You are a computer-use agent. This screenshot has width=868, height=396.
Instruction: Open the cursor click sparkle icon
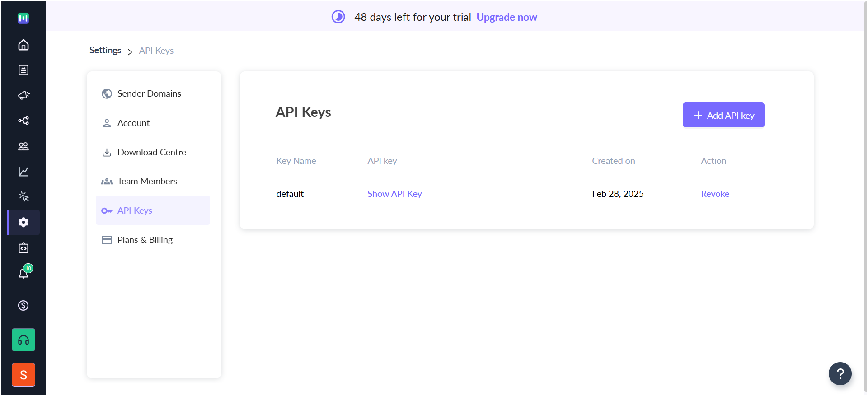(x=23, y=197)
